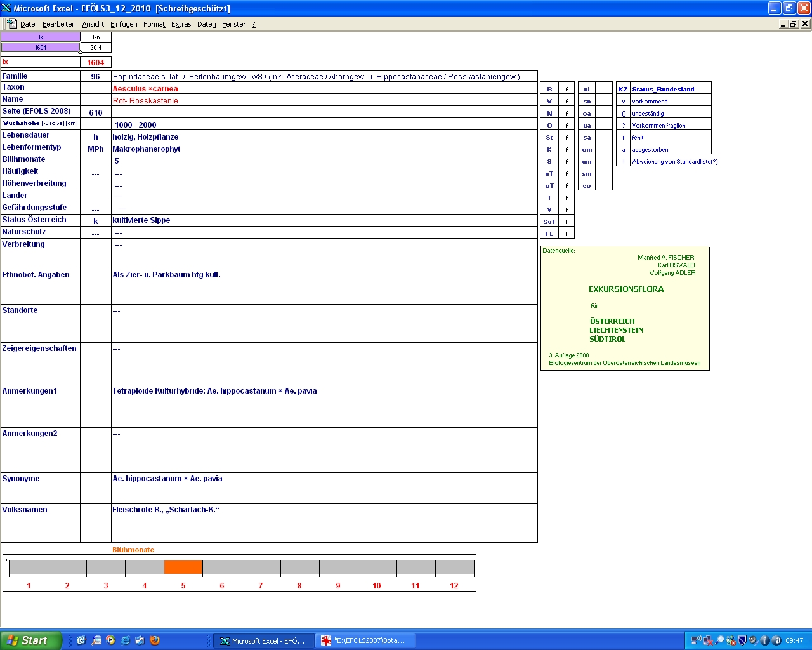Open the Daten menu
This screenshot has height=650, width=812.
pos(207,24)
